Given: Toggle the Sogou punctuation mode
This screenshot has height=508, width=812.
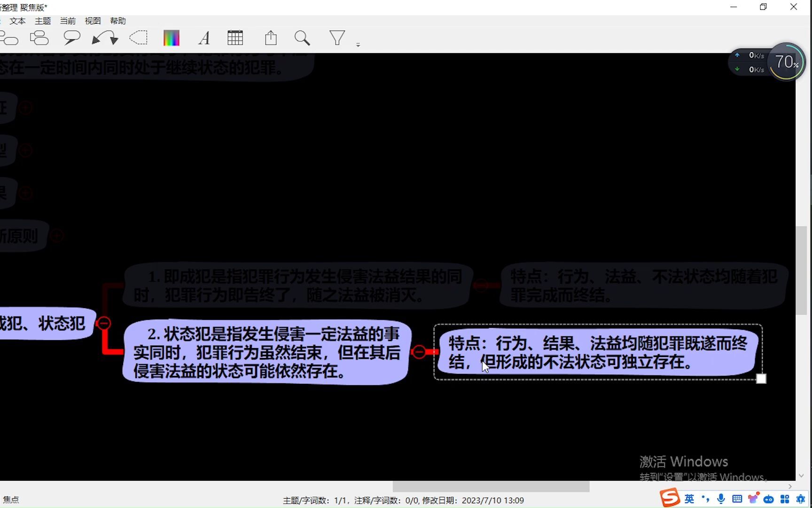Looking at the screenshot, I should click(705, 499).
